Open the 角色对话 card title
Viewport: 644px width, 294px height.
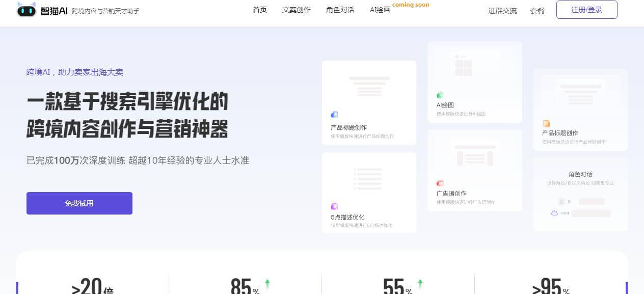[x=580, y=174]
